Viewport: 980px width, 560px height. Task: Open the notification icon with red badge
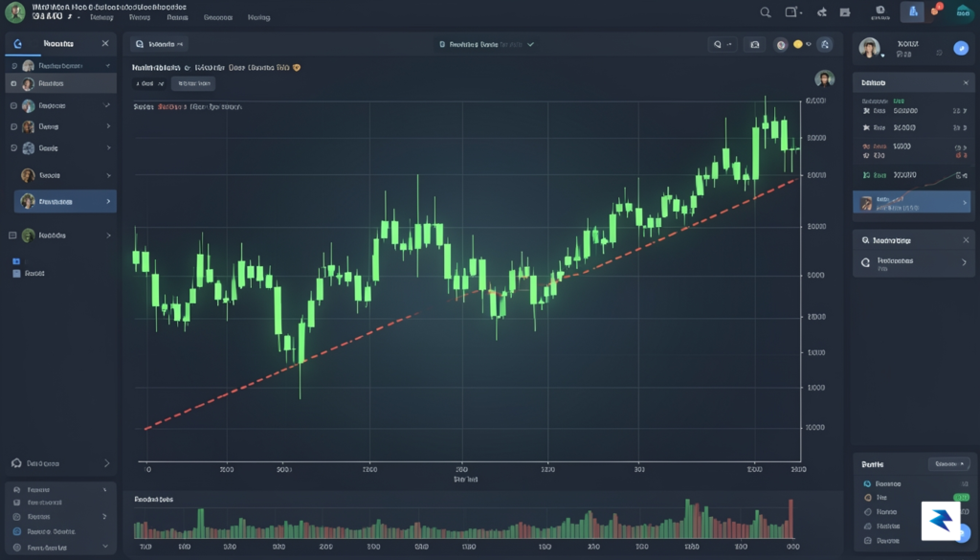pyautogui.click(x=936, y=10)
